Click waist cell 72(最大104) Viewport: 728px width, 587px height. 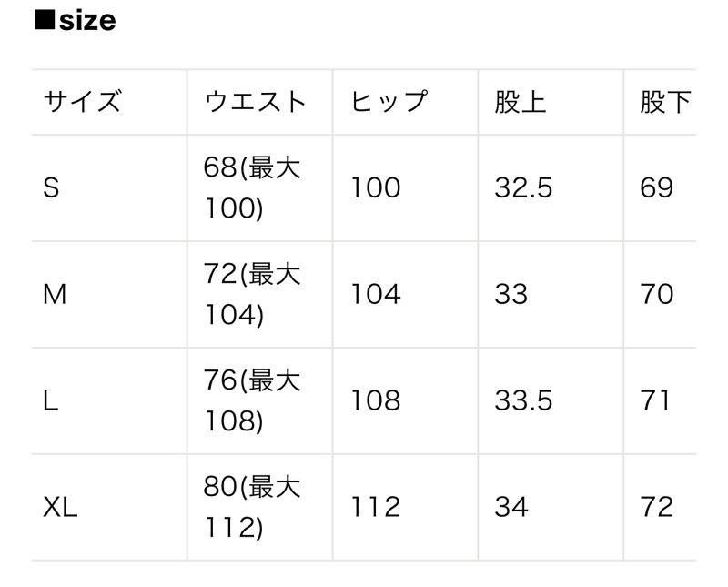coord(252,295)
